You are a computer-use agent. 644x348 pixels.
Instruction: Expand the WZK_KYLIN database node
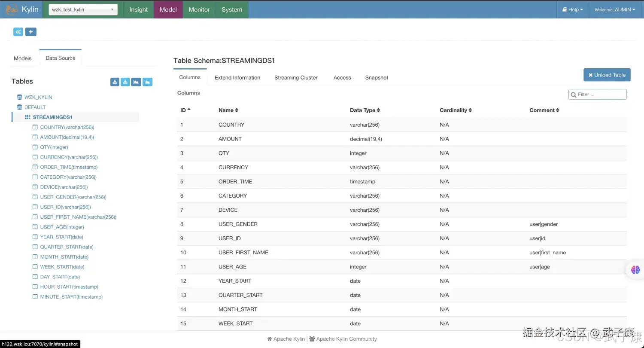[38, 98]
